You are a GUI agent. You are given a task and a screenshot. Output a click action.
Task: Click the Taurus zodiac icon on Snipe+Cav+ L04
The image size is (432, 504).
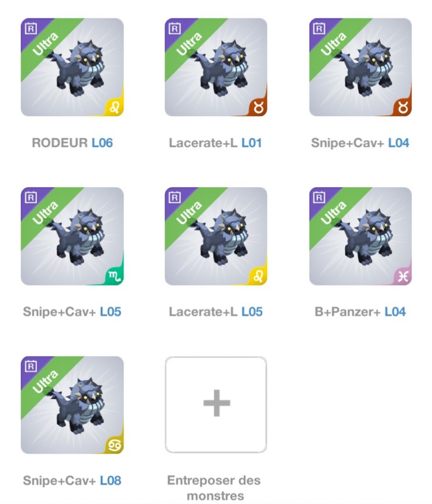point(404,107)
